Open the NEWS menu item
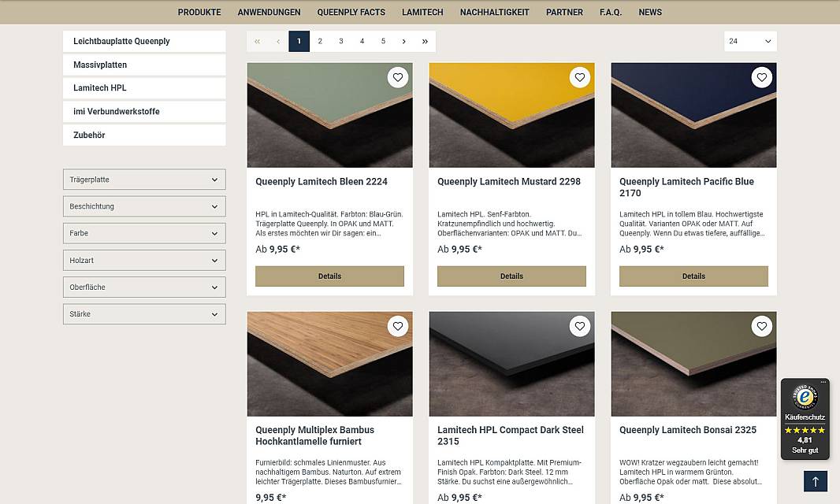The image size is (840, 504). click(650, 12)
